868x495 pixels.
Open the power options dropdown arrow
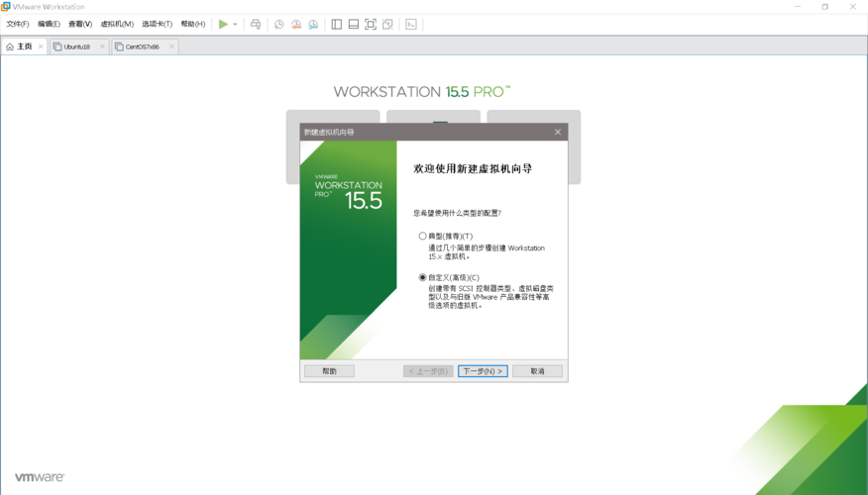click(x=235, y=25)
